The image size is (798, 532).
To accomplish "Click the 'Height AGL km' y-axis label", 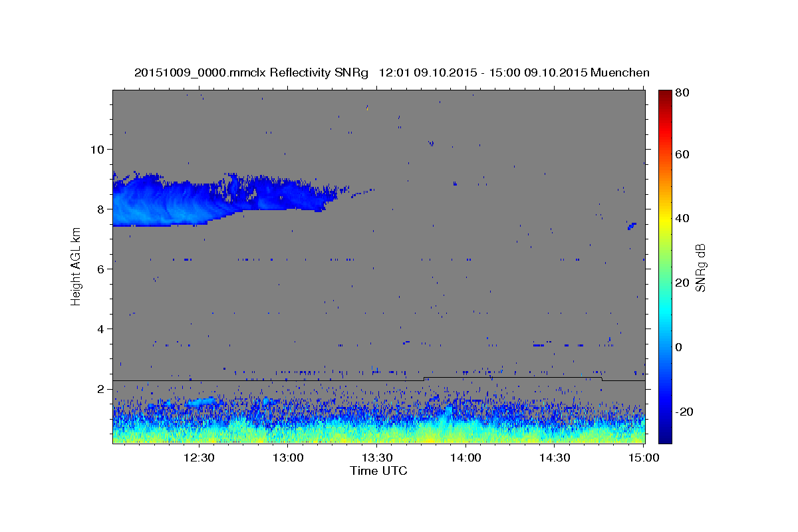I will point(76,267).
